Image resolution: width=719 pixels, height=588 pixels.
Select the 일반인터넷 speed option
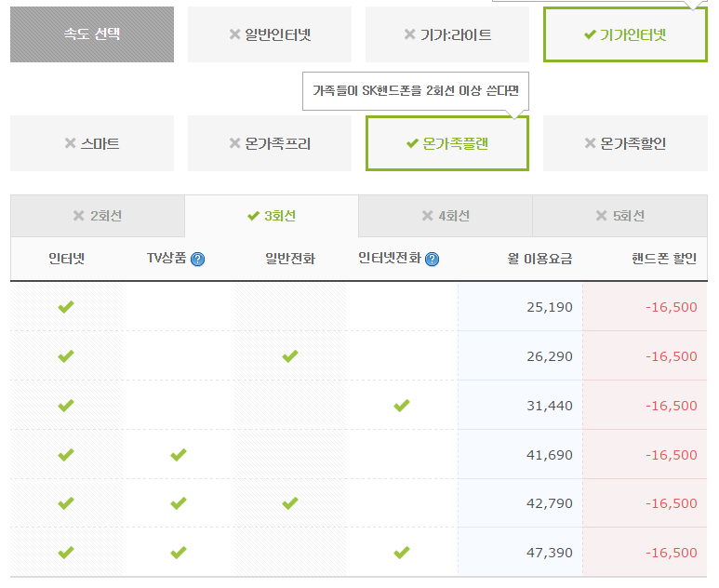[x=270, y=34]
